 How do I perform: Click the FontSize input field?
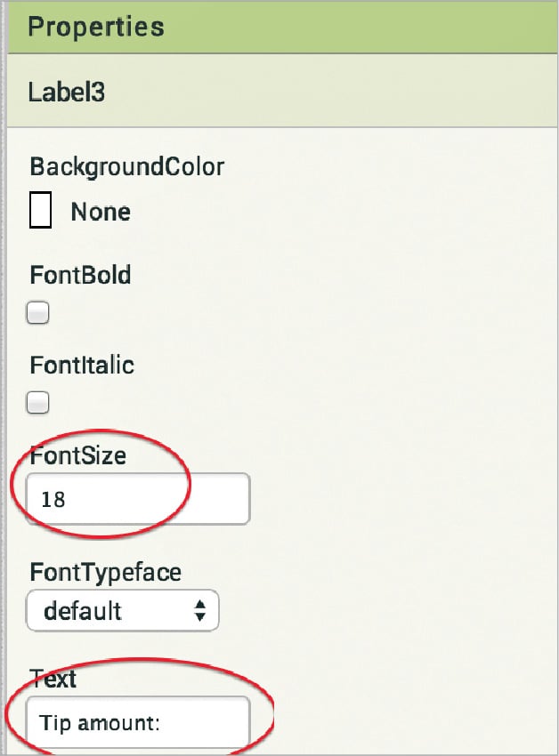pos(138,499)
